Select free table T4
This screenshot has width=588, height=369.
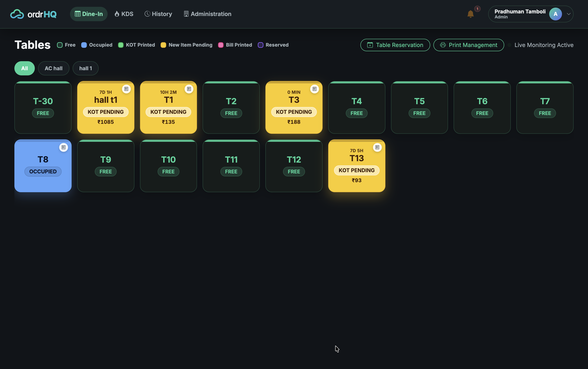[x=356, y=107]
